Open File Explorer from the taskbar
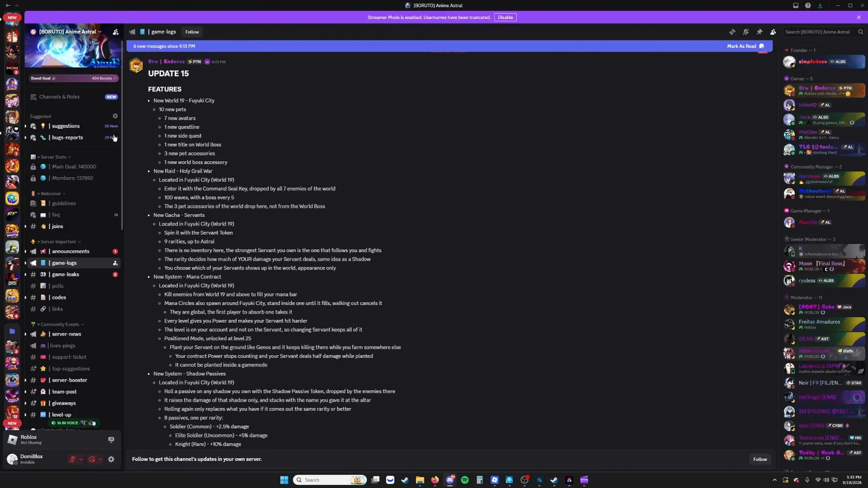This screenshot has height=488, width=868. click(x=420, y=480)
